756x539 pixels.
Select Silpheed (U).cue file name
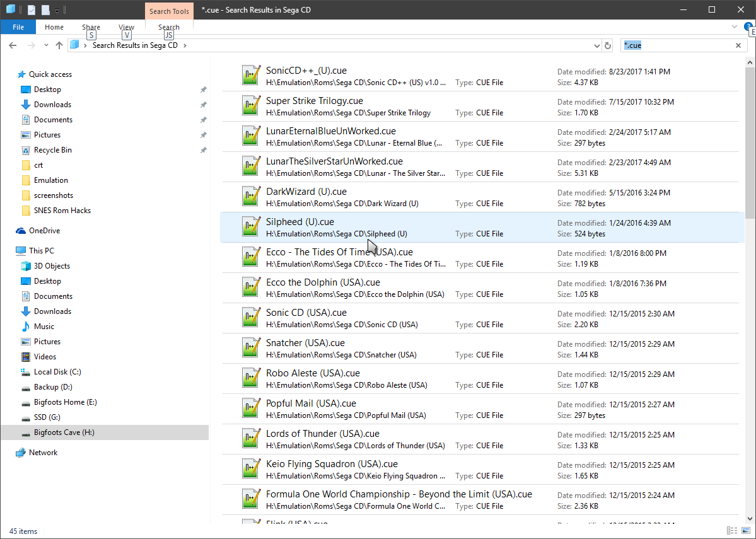(x=300, y=223)
